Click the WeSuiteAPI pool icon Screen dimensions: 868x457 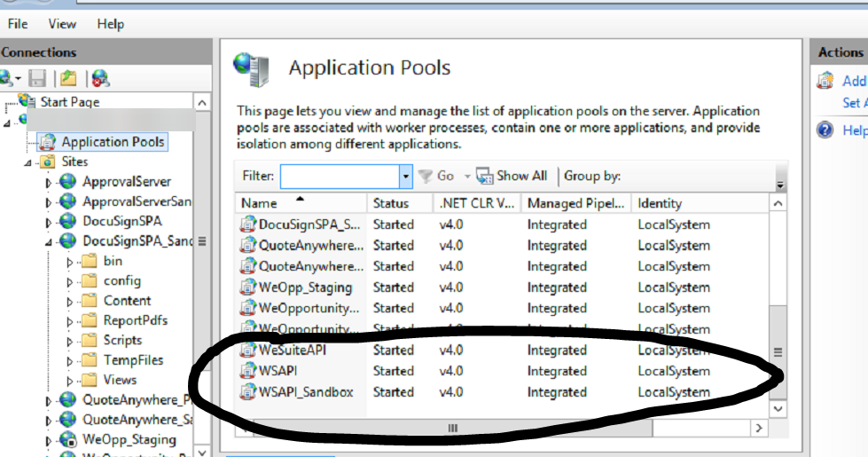(x=247, y=350)
